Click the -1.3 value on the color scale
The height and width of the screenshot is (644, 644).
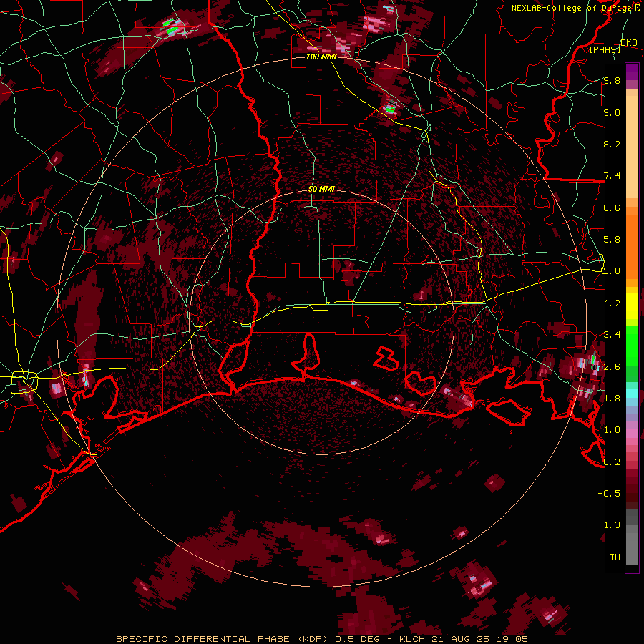609,525
